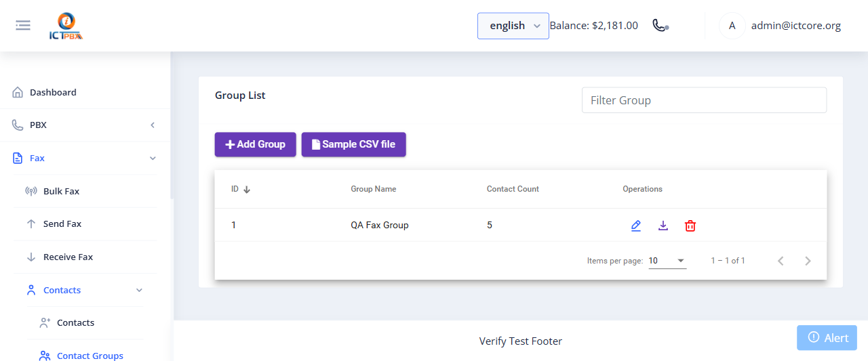Click the Sample CSV file button
The width and height of the screenshot is (868, 361).
point(354,144)
